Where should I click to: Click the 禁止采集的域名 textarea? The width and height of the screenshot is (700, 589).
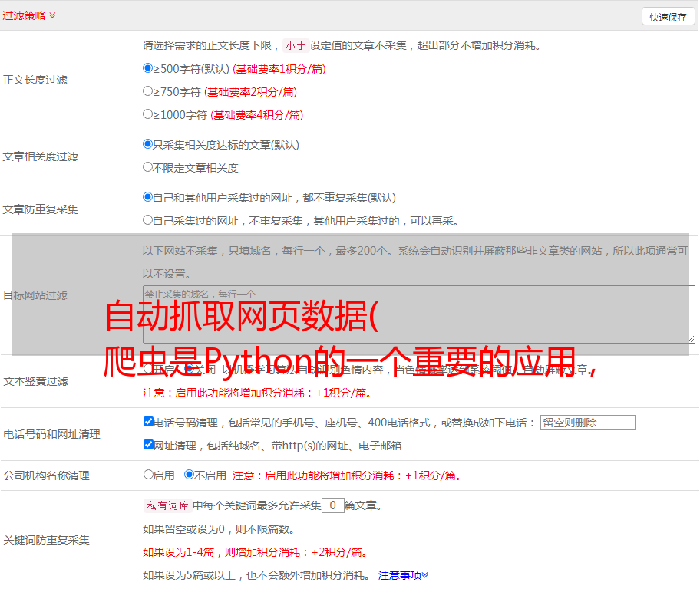[x=419, y=314]
